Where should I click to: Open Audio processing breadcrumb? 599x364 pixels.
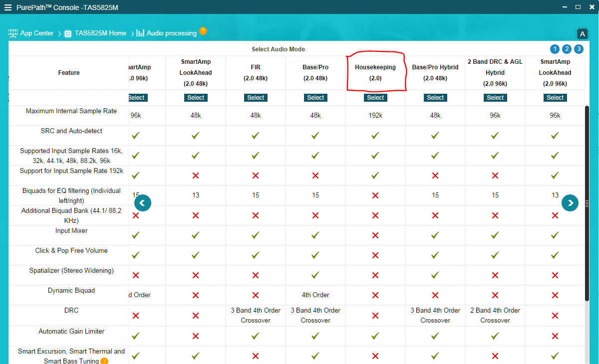[172, 33]
